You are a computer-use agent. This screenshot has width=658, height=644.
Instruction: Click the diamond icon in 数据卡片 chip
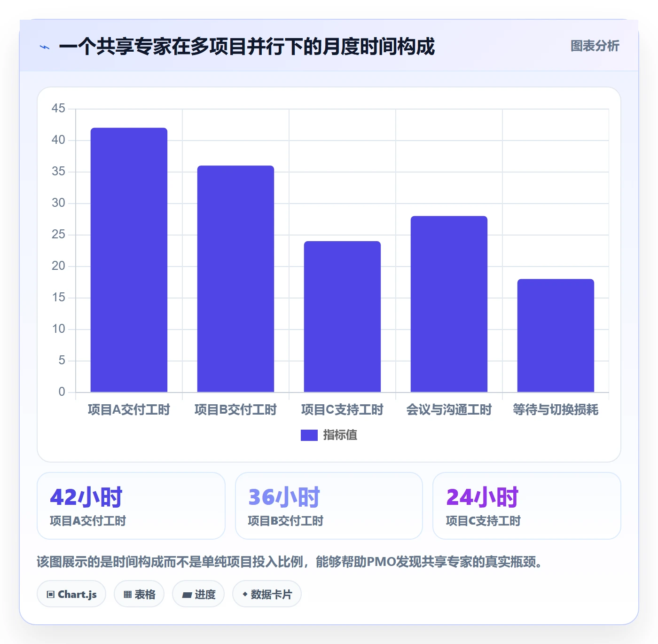pyautogui.click(x=245, y=594)
